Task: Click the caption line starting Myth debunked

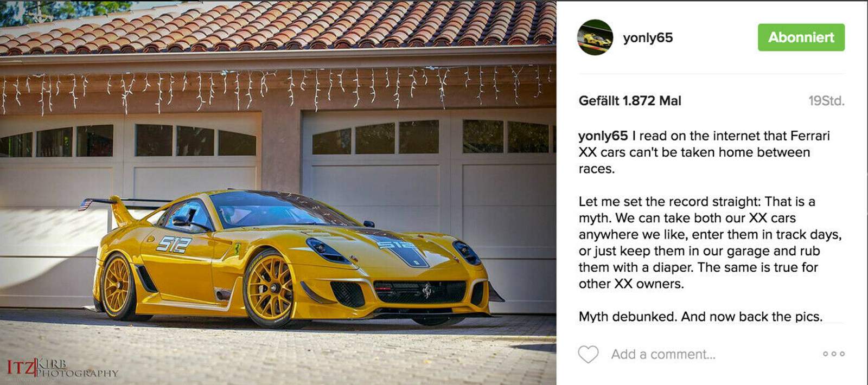Action: click(x=700, y=316)
